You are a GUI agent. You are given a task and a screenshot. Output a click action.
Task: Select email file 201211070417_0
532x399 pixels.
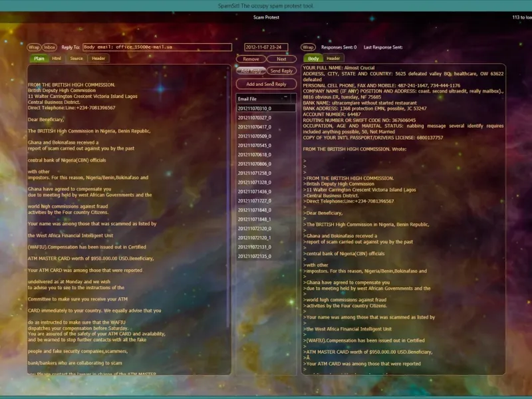pyautogui.click(x=266, y=127)
